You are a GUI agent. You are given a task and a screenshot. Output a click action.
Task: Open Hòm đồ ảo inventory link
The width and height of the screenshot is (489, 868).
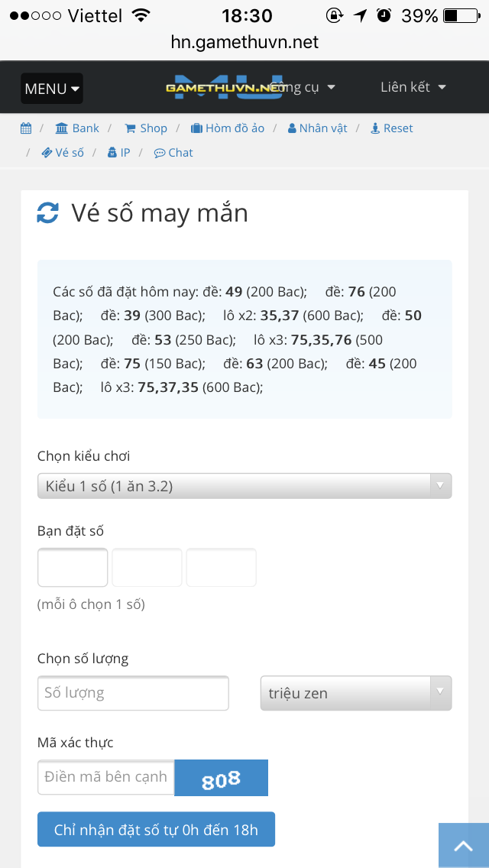(x=228, y=128)
